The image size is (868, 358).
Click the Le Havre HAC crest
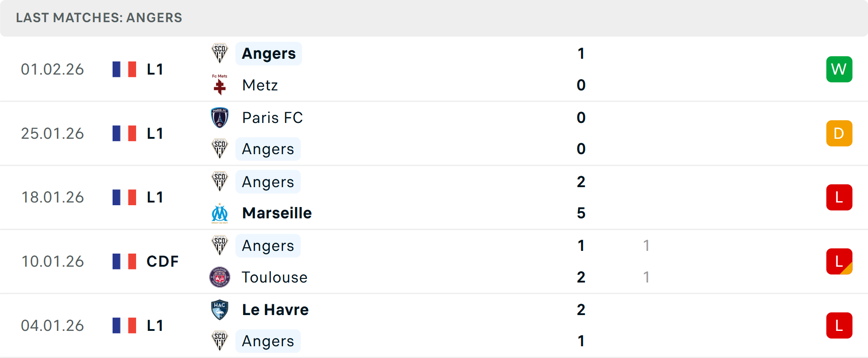[220, 310]
